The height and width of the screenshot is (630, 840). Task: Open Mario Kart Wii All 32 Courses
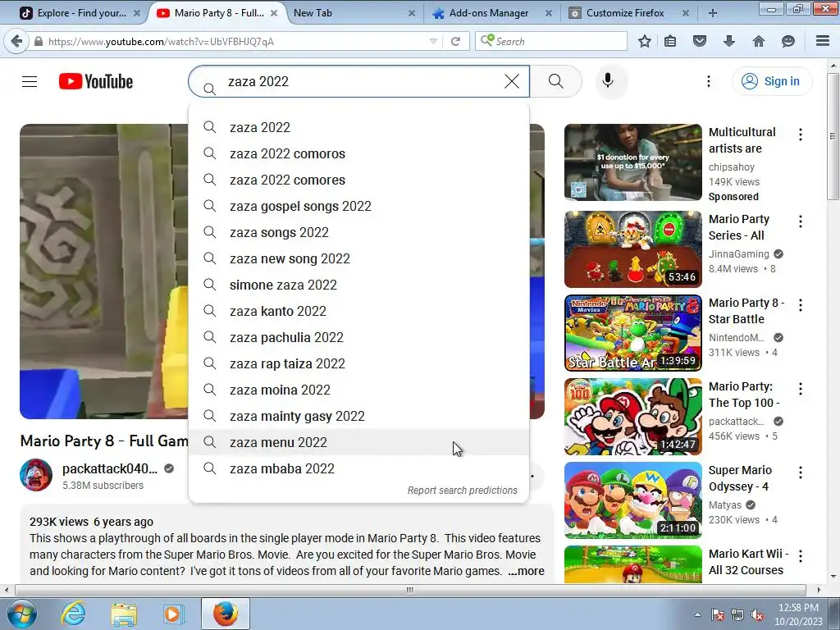tap(748, 562)
